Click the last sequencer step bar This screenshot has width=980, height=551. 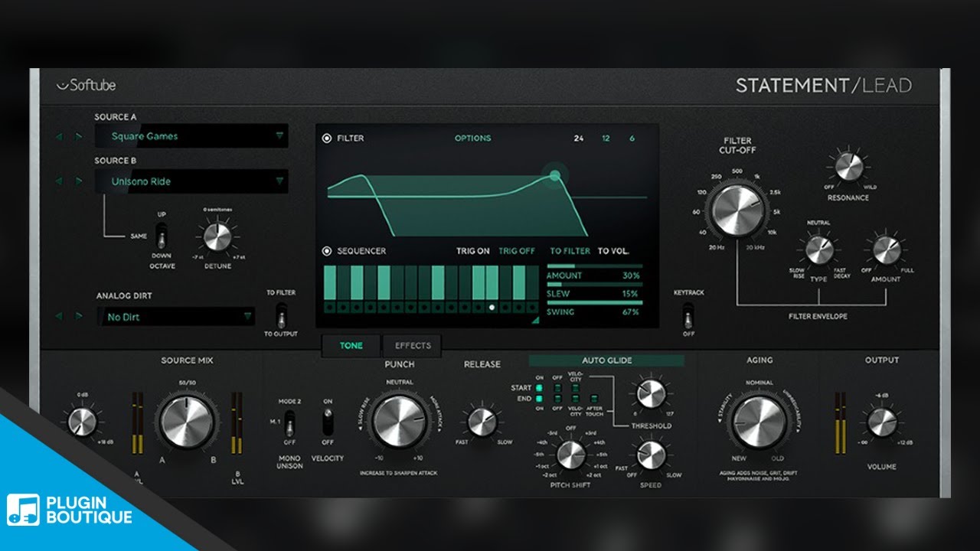point(533,282)
